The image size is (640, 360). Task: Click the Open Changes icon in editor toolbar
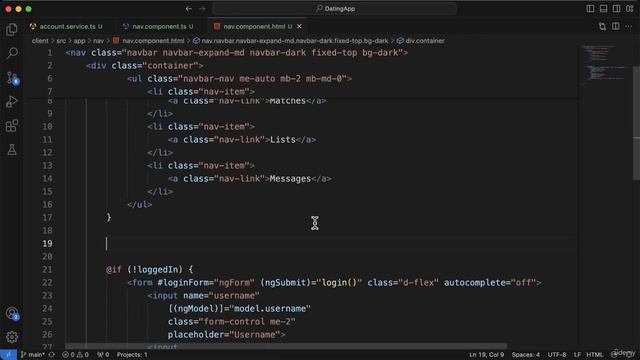(602, 27)
